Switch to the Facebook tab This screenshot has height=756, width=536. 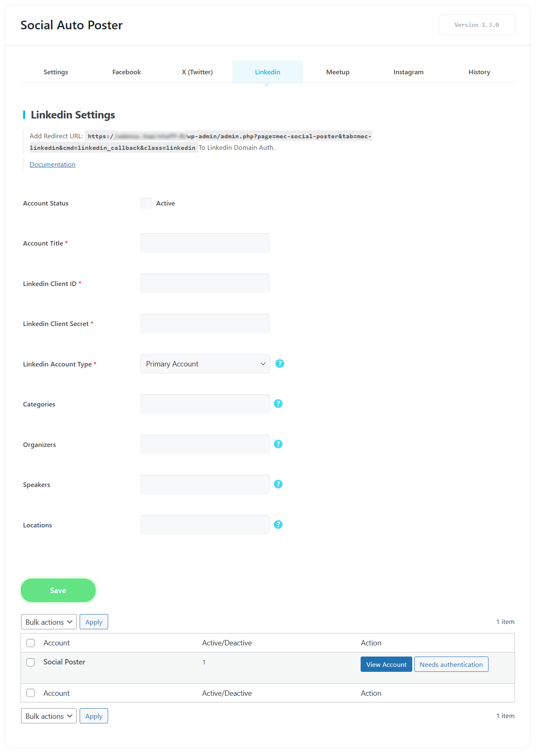click(x=127, y=72)
